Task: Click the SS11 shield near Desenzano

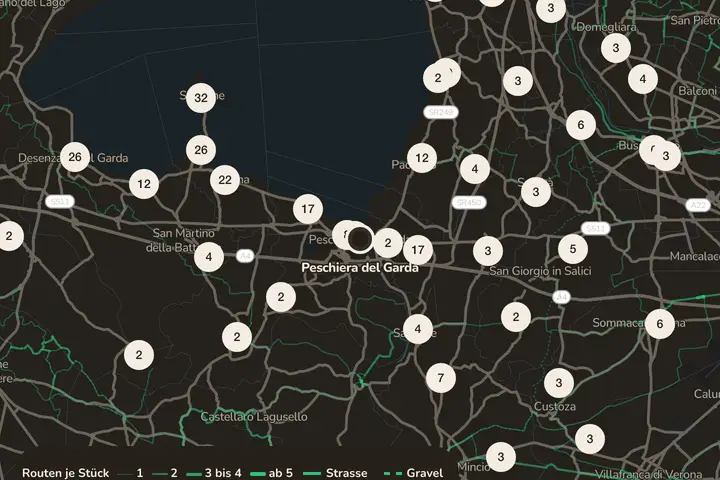Action: coord(60,201)
